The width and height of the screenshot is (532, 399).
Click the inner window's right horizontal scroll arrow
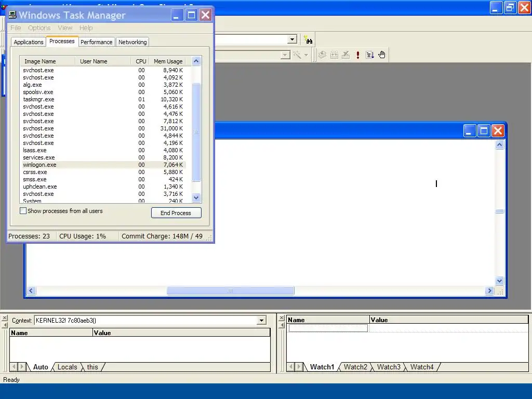(x=489, y=291)
